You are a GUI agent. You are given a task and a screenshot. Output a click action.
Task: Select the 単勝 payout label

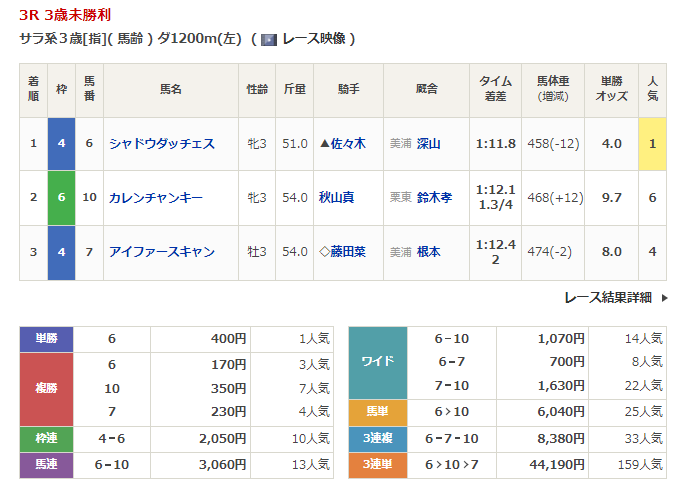(x=46, y=339)
